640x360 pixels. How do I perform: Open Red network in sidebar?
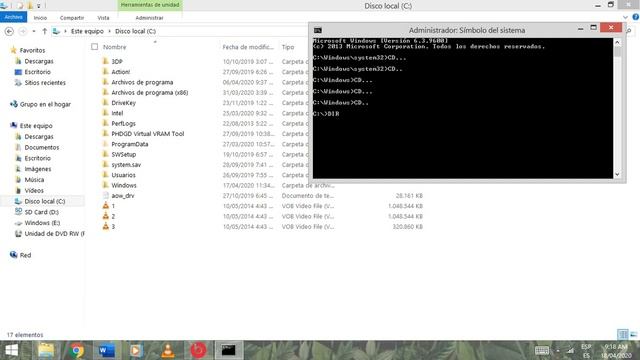(x=20, y=255)
